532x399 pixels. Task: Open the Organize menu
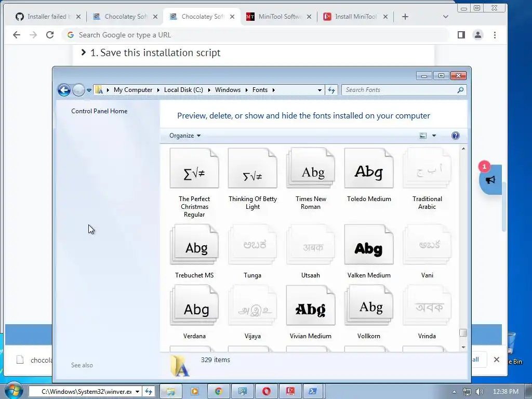[185, 136]
